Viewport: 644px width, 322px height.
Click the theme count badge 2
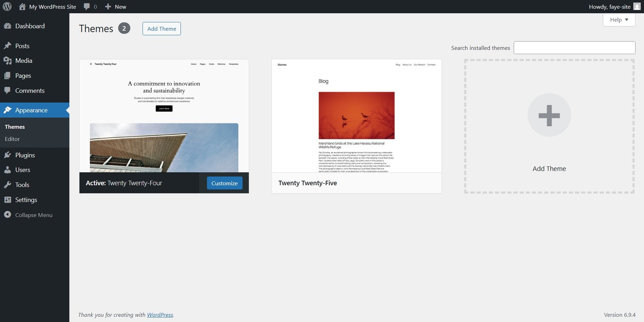click(x=124, y=28)
